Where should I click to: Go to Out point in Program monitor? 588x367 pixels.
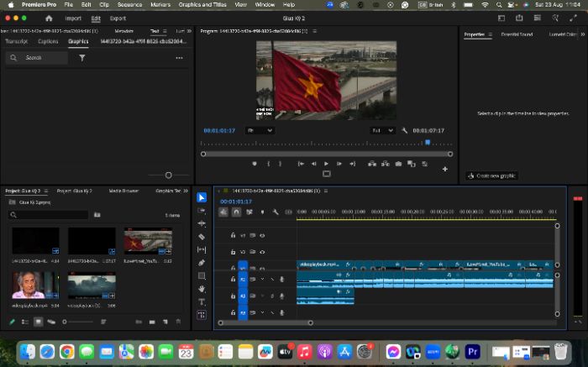pos(352,164)
